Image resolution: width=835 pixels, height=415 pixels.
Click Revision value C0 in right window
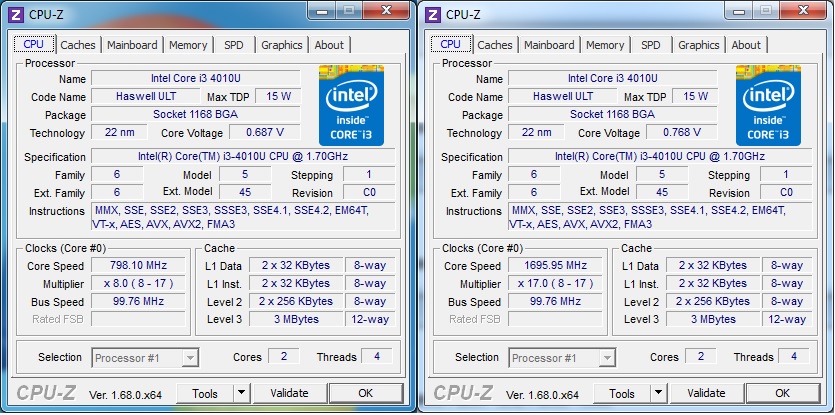[786, 192]
